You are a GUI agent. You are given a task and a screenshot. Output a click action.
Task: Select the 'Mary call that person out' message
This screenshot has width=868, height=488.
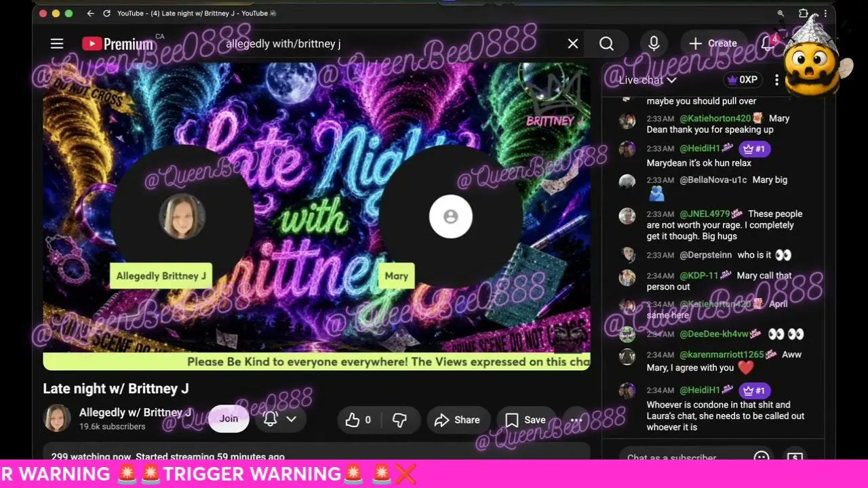[719, 281]
